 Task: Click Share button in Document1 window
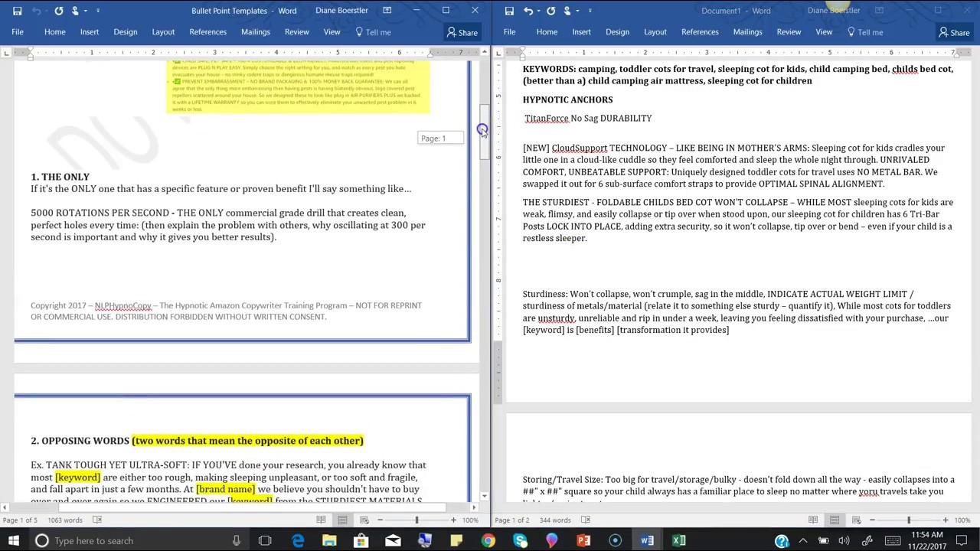coord(955,32)
